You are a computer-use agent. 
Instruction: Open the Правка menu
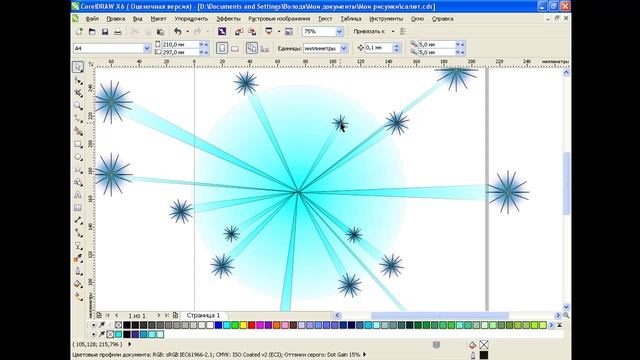116,19
